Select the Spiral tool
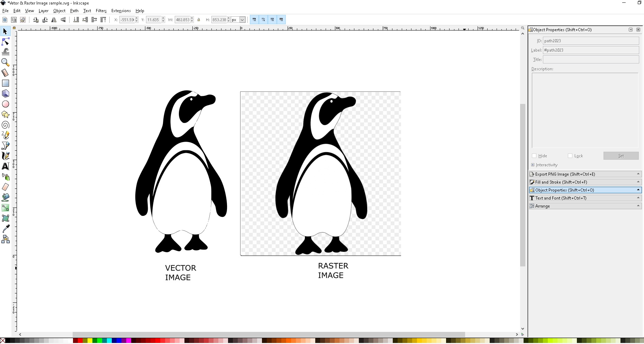Image resolution: width=644 pixels, height=344 pixels. pos(5,125)
